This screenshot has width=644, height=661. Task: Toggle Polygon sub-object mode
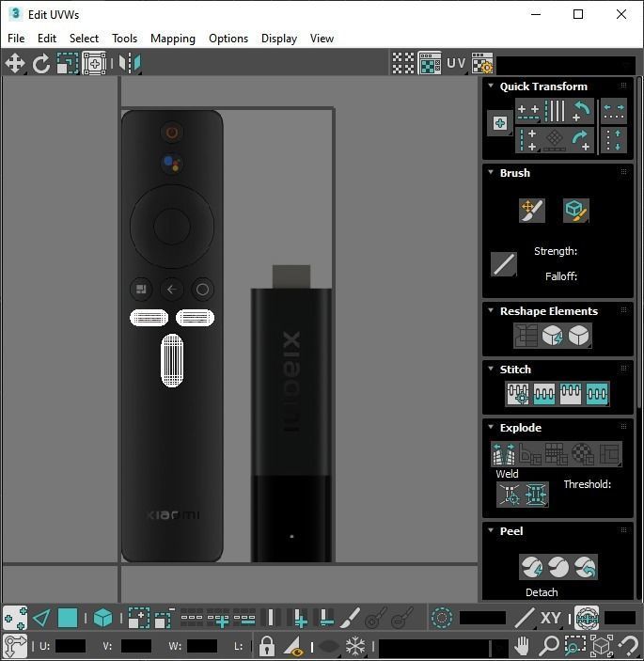[68, 619]
